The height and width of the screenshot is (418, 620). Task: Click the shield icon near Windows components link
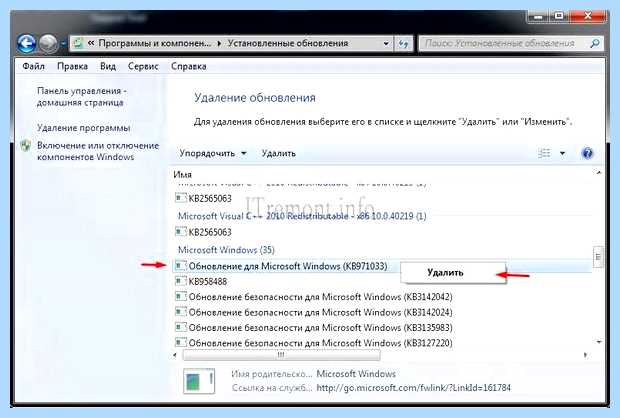(26, 146)
